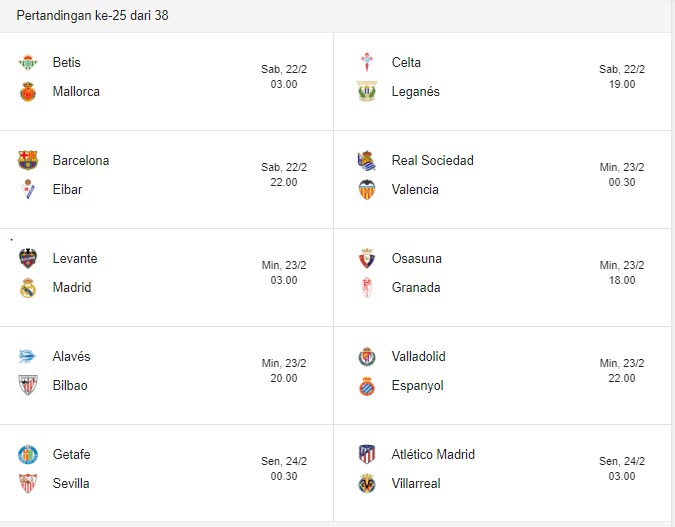Select the Leganés team name

[x=415, y=92]
